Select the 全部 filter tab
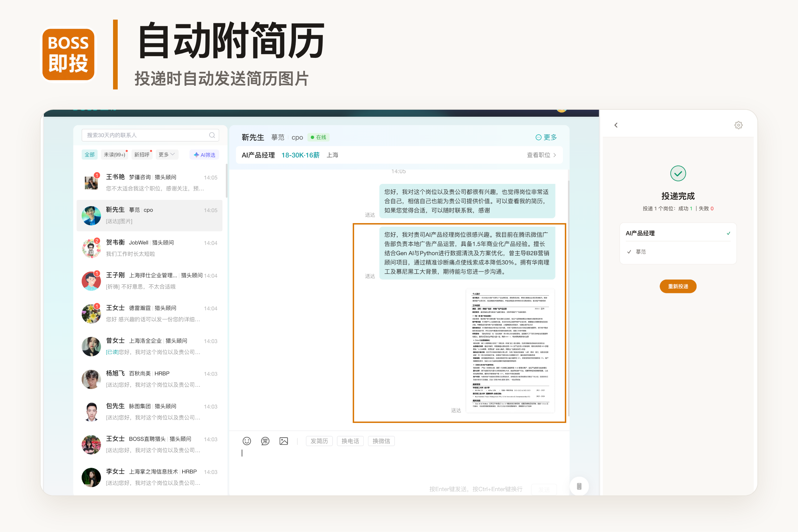 pyautogui.click(x=89, y=155)
